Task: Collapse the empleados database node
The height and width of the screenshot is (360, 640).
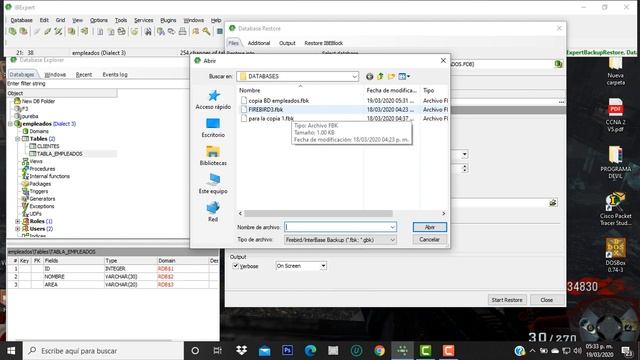Action: 11,124
